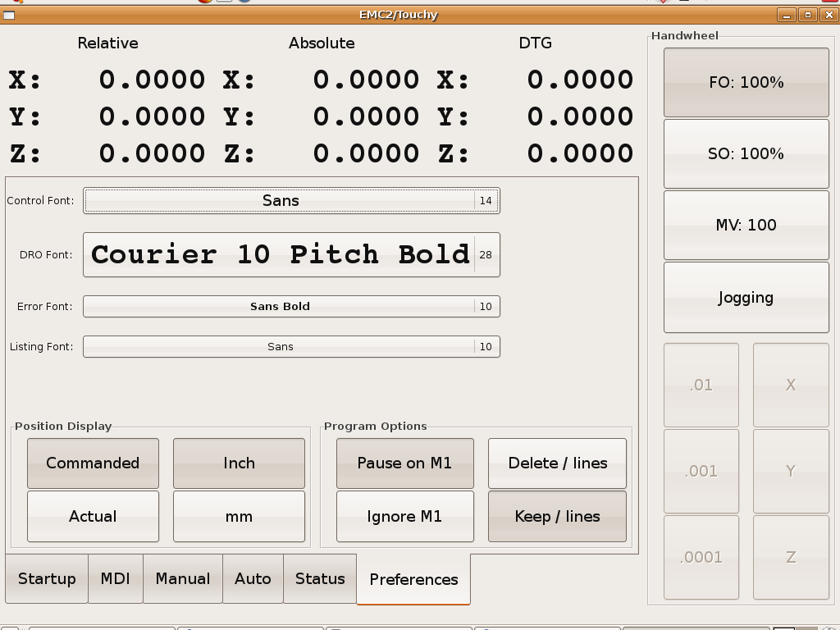Select Jogging handwheel mode

click(x=746, y=297)
